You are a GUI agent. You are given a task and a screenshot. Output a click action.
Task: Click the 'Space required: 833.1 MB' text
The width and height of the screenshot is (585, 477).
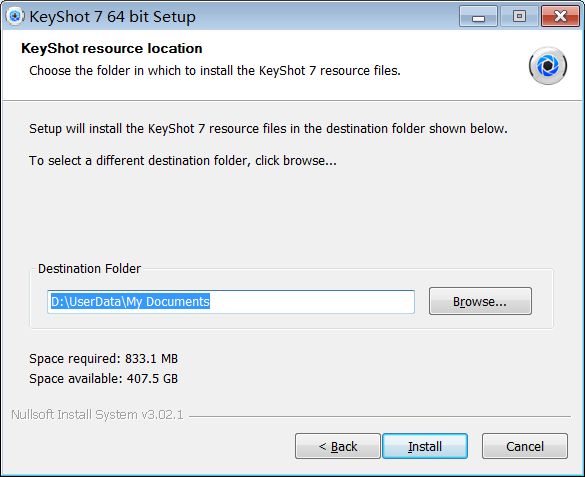[104, 359]
